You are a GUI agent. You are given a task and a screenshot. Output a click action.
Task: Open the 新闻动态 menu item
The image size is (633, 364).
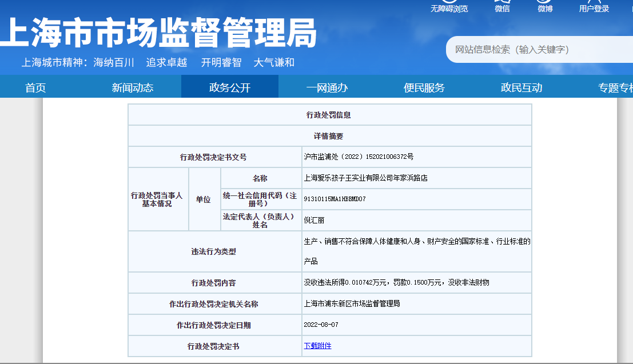pyautogui.click(x=132, y=87)
